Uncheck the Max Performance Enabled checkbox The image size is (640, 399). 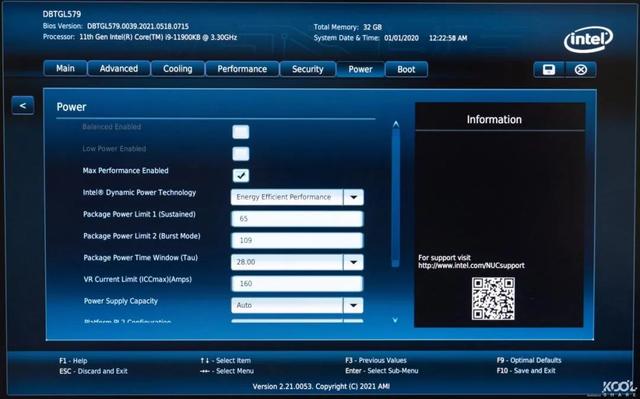point(240,175)
